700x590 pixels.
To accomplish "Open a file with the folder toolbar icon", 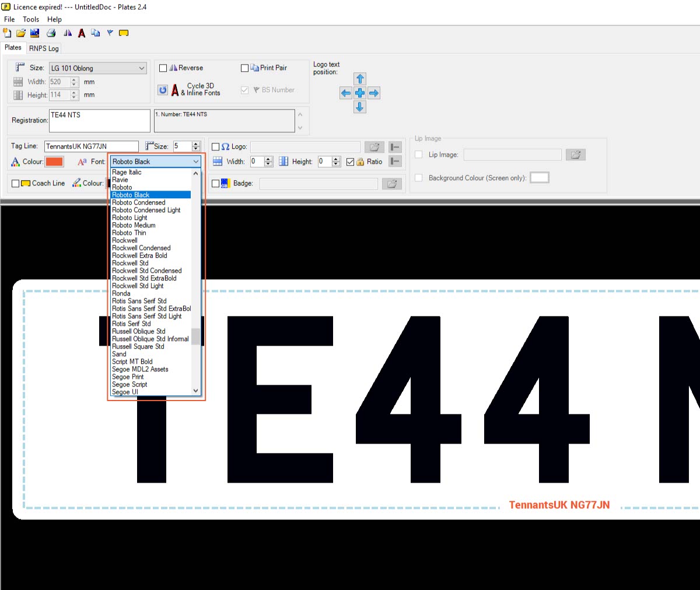I will coord(21,33).
